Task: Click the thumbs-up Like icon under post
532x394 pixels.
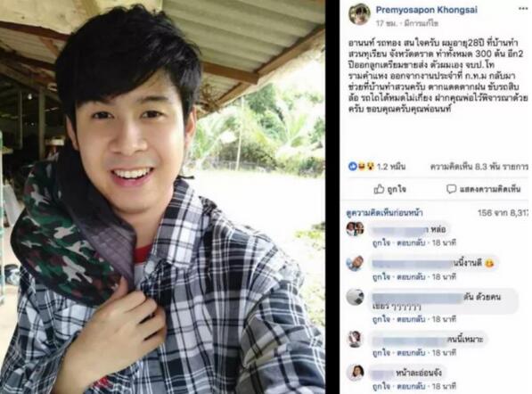Action: coord(379,189)
